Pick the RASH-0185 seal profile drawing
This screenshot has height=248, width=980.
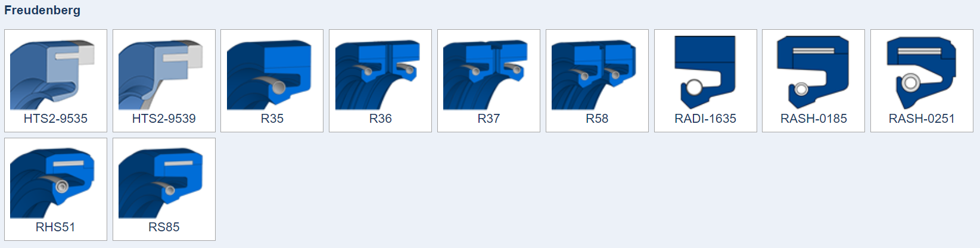[x=813, y=72]
